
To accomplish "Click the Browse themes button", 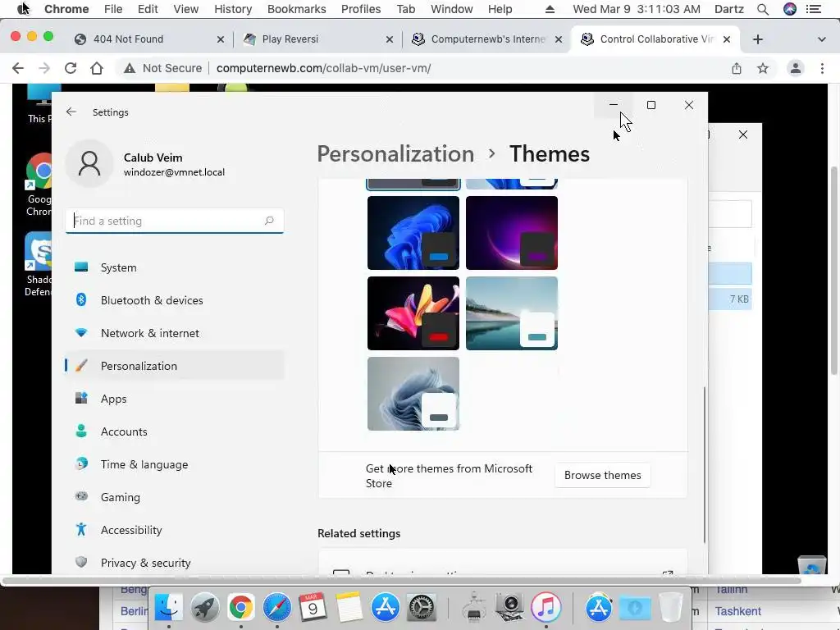I will coord(603,475).
